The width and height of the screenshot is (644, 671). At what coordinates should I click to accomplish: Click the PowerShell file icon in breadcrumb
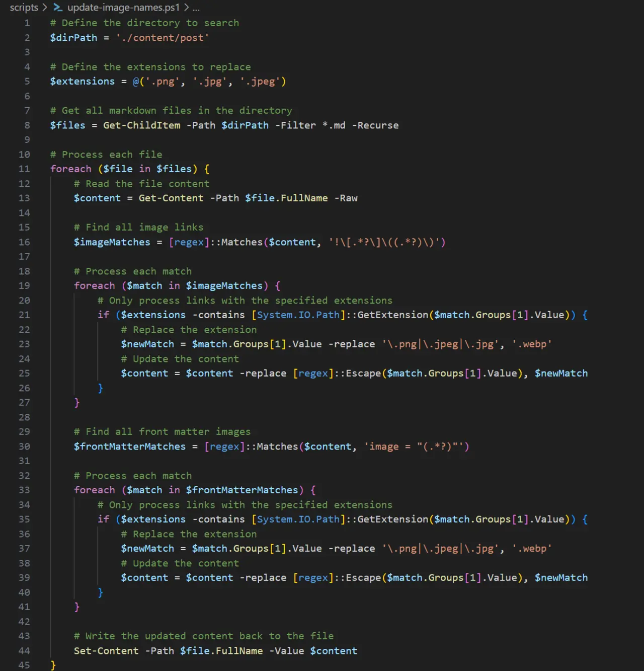click(x=58, y=8)
